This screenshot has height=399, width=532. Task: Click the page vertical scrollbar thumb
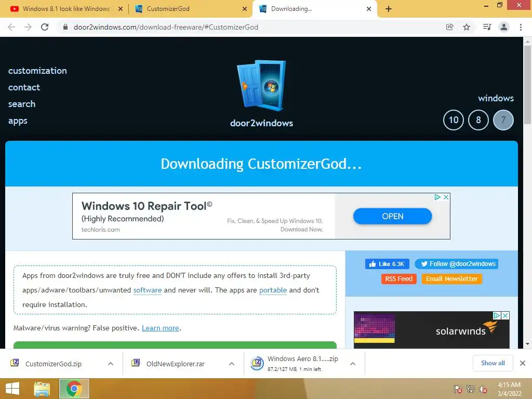528,85
